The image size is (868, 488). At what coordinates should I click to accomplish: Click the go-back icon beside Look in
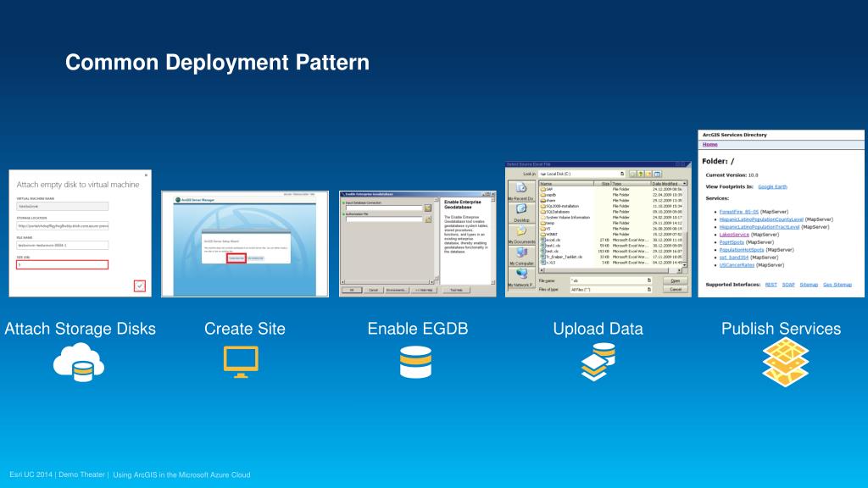click(x=633, y=174)
